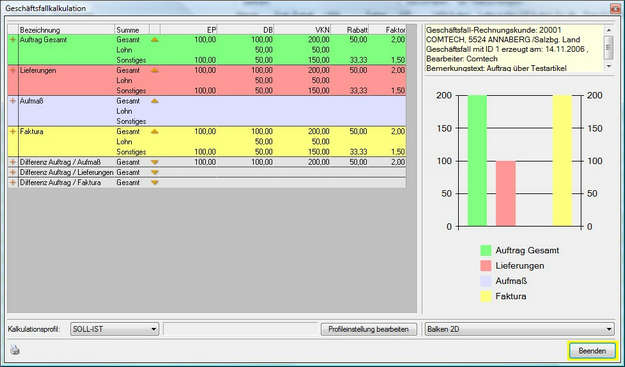
Task: Expand Differenz Auftrag / Aufmaß down arrow
Action: coord(155,162)
